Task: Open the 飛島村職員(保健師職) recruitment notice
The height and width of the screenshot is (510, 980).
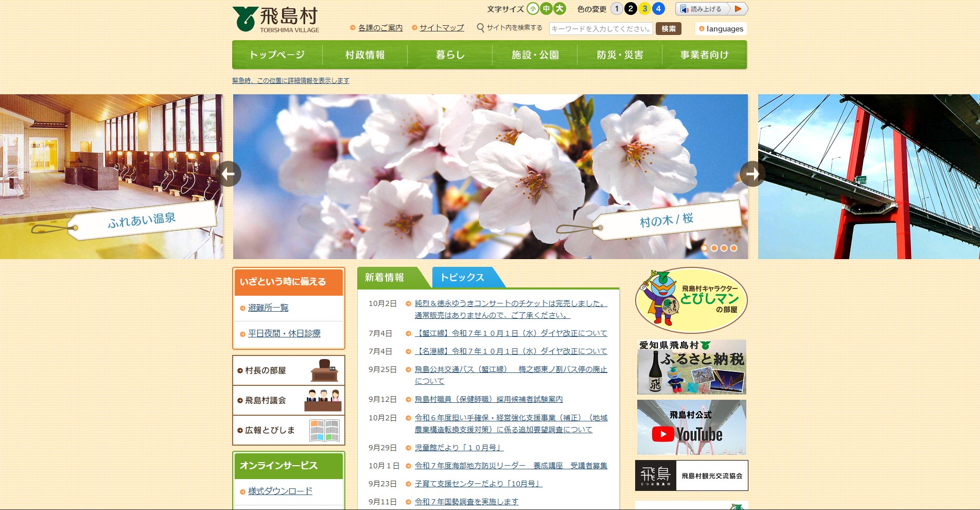Action: pyautogui.click(x=489, y=400)
